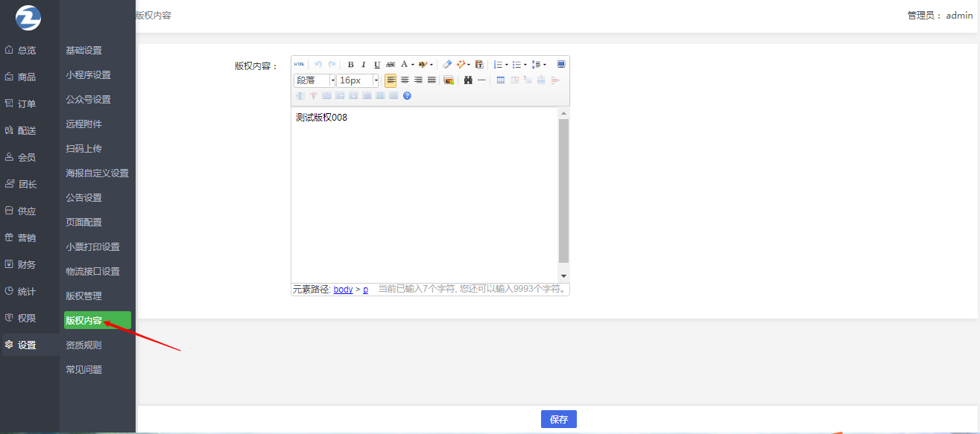Toggle the highlighted left align button

click(391, 80)
